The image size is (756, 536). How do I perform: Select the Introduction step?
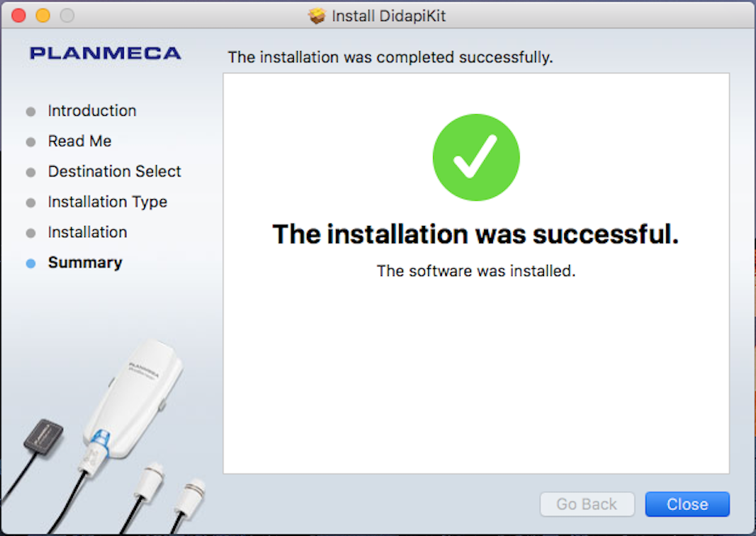pyautogui.click(x=91, y=111)
